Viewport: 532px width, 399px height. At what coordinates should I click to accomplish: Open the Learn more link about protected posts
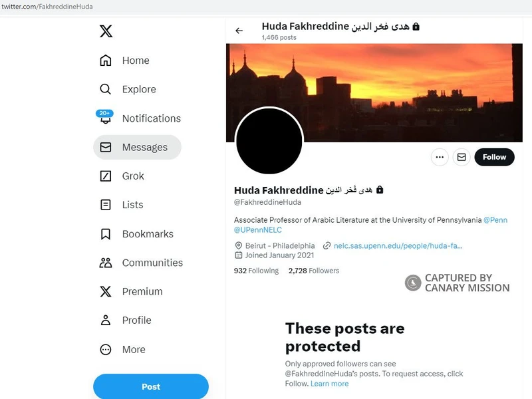click(329, 383)
